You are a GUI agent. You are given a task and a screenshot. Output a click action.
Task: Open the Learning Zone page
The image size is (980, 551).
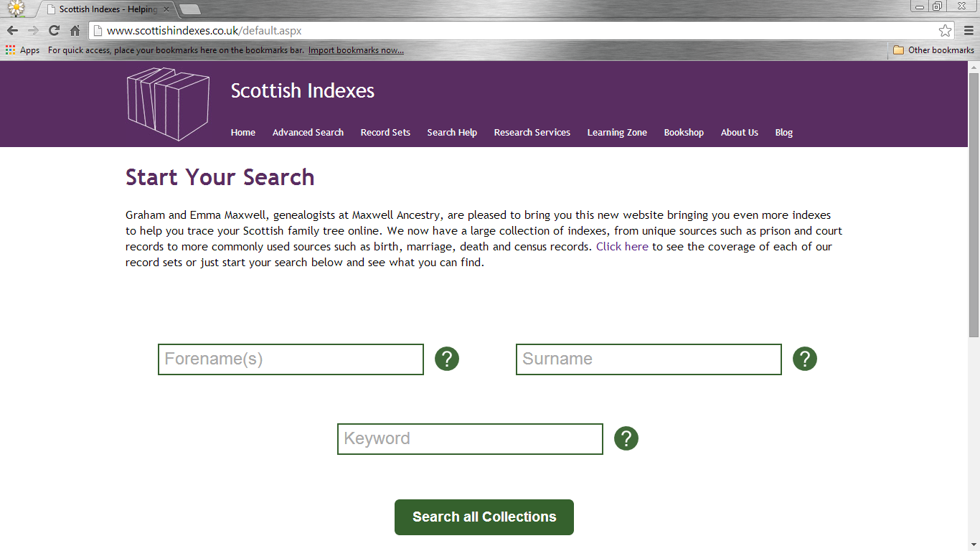click(x=617, y=133)
